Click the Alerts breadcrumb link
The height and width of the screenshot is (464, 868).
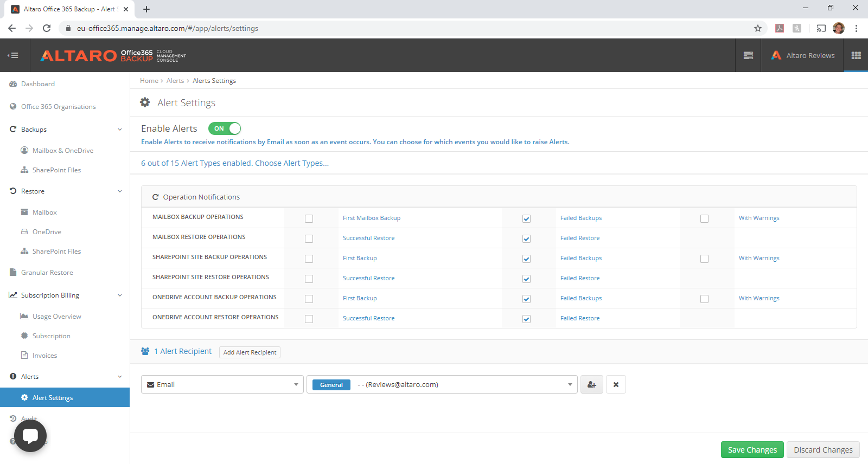pyautogui.click(x=175, y=81)
